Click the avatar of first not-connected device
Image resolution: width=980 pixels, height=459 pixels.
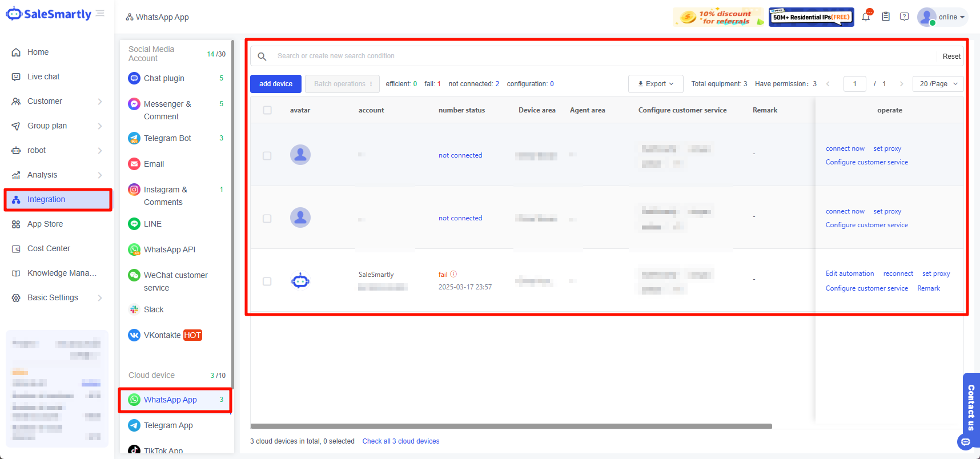[300, 155]
